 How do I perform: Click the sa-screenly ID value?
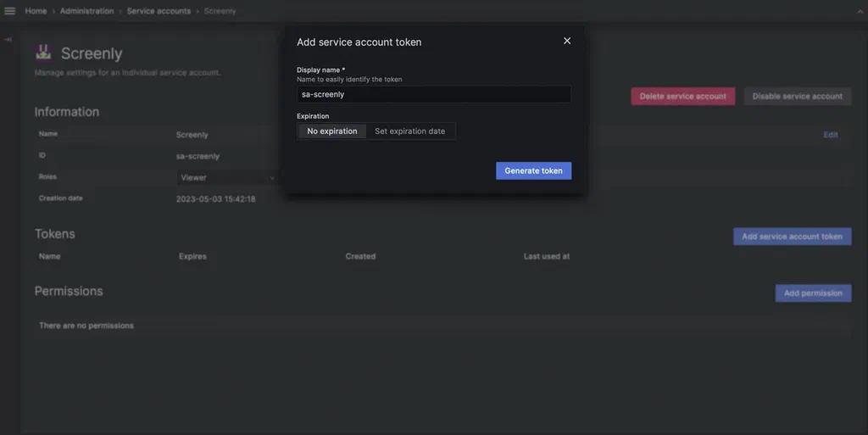pyautogui.click(x=198, y=156)
